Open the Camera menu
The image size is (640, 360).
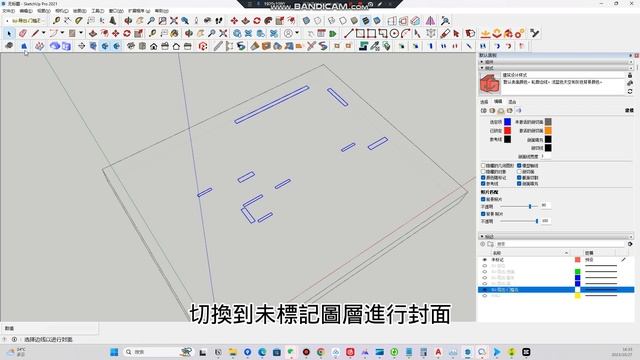click(x=62, y=11)
